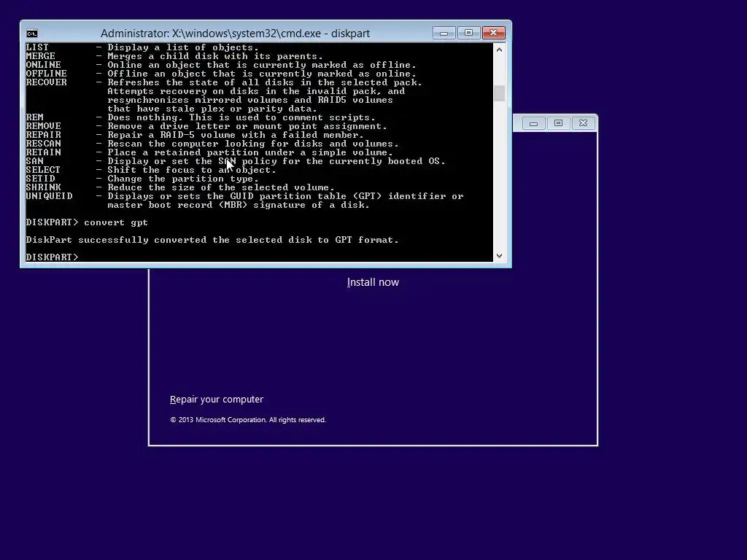
Task: Click the empty DISKPART> prompt line
Action: (52, 257)
